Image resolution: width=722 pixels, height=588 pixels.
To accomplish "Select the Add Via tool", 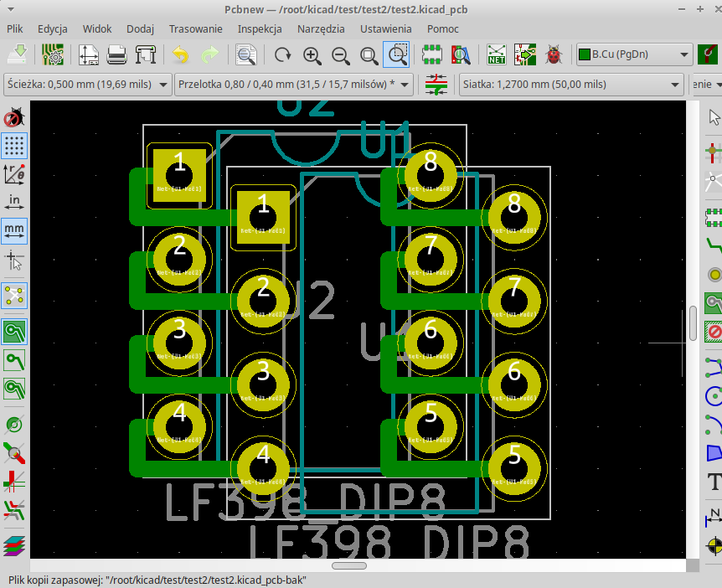I will tap(714, 275).
